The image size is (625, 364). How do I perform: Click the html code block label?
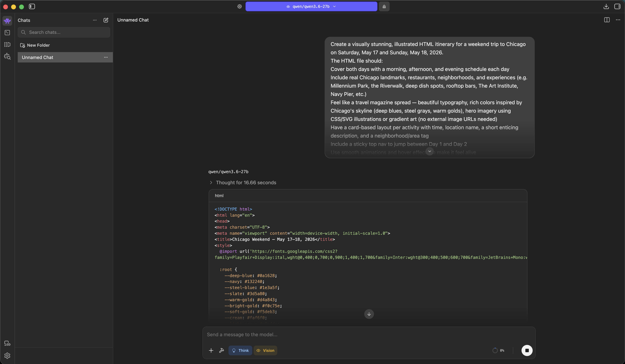[x=219, y=196]
